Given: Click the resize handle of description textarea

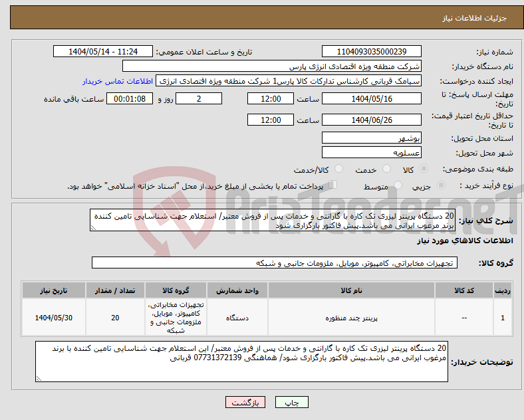Looking at the screenshot, I should point(93,228).
